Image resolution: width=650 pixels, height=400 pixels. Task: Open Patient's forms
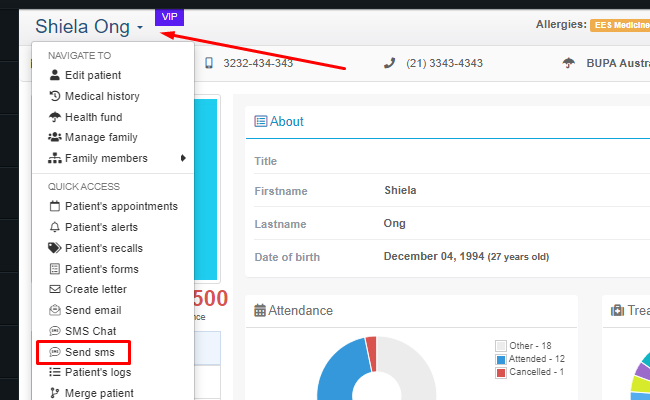pyautogui.click(x=102, y=269)
